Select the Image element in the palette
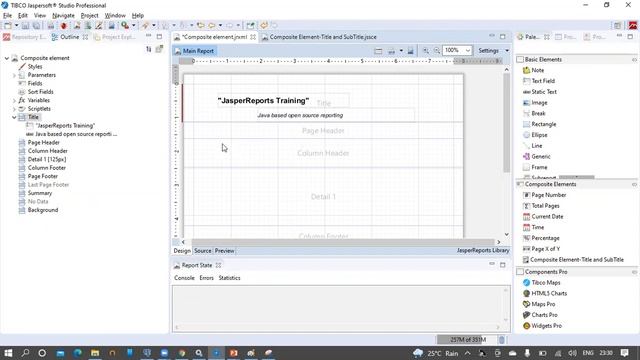 (535, 102)
